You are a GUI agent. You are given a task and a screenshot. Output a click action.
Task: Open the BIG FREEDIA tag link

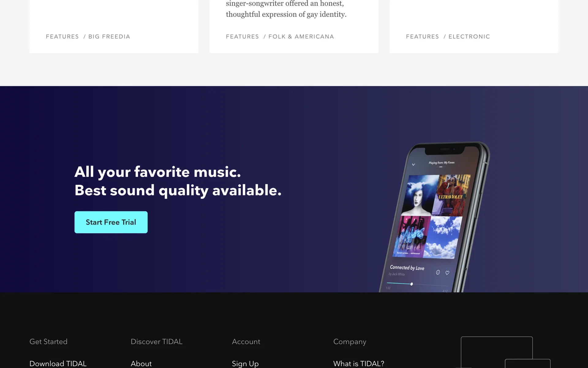109,36
